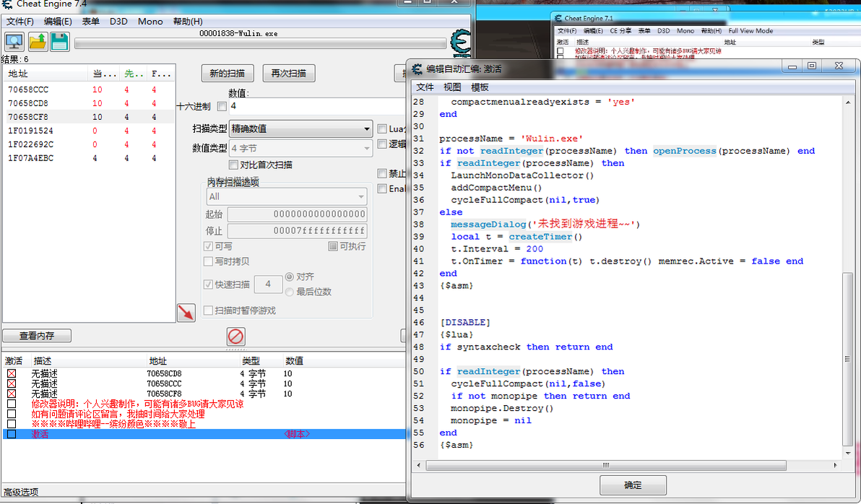Screen dimensions: 861x504
Task: Toggle the 可写 checkbox
Action: (x=208, y=246)
